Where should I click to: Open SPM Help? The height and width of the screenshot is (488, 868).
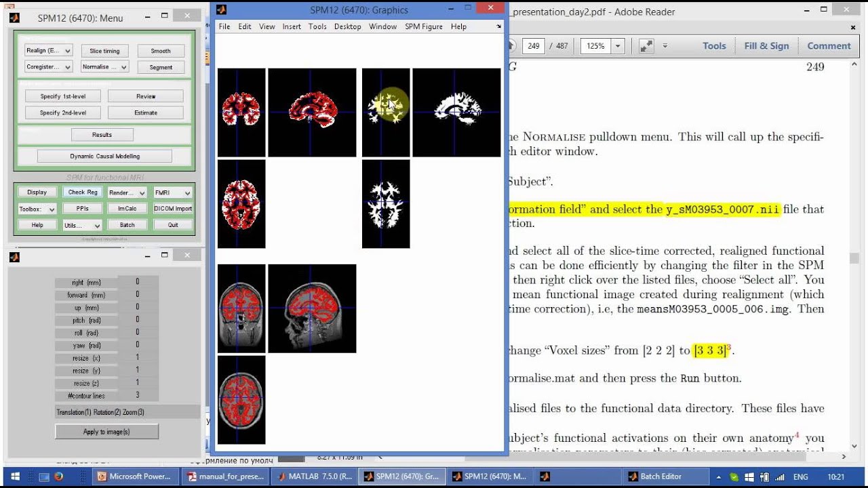click(37, 225)
